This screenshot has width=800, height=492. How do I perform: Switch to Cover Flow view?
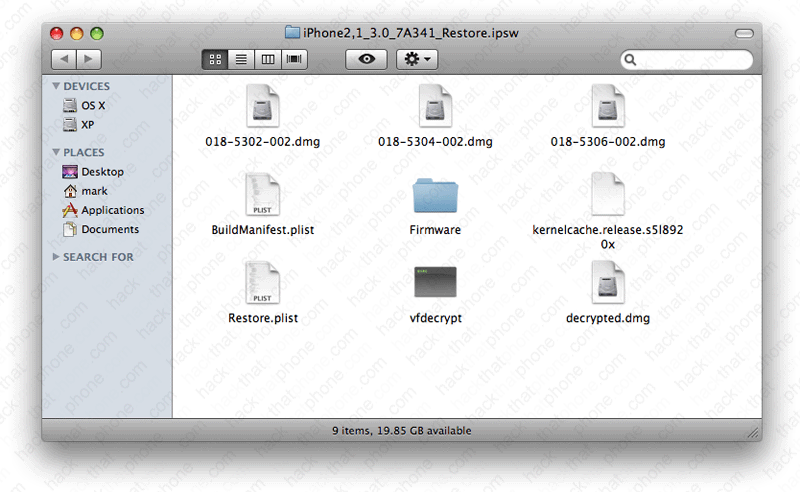(x=294, y=60)
